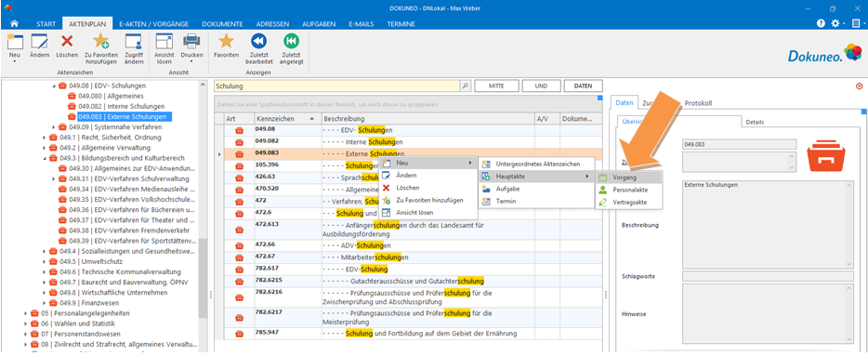
Task: Click the Ändern ribbon icon
Action: pos(39,42)
